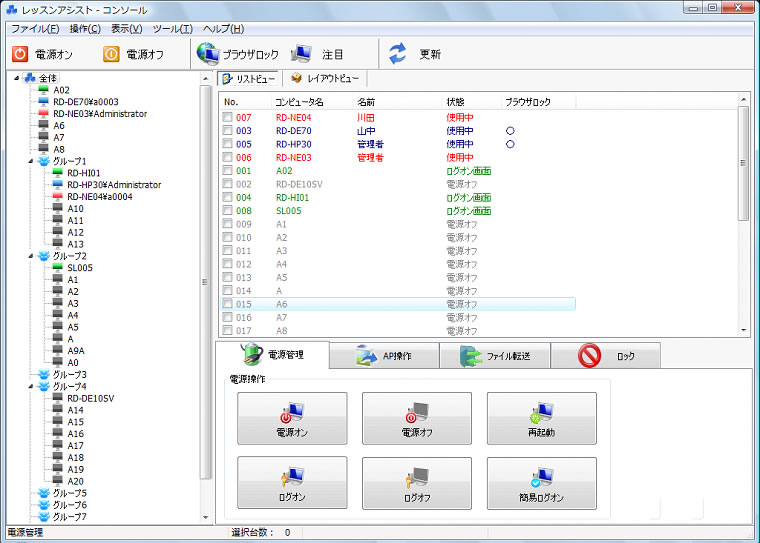Viewport: 760px width, 543px height.
Task: Activate ブラウザロック in the toolbar
Action: click(x=236, y=54)
